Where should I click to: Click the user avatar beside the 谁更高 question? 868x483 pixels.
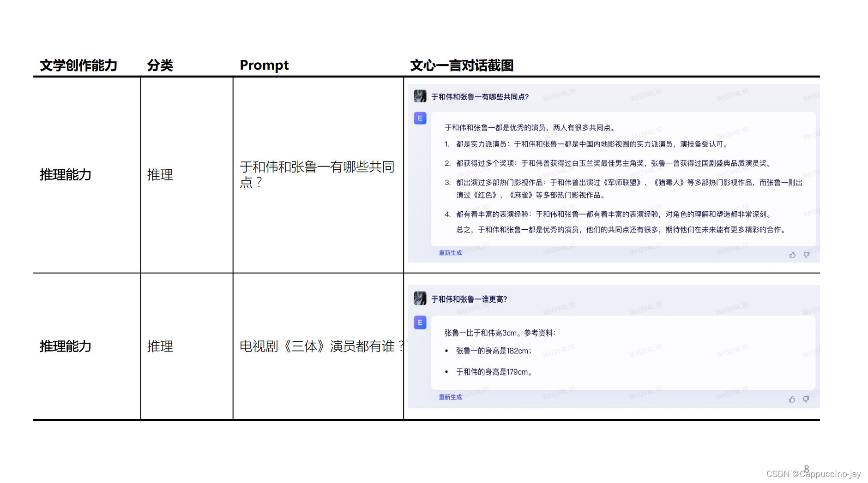(420, 298)
